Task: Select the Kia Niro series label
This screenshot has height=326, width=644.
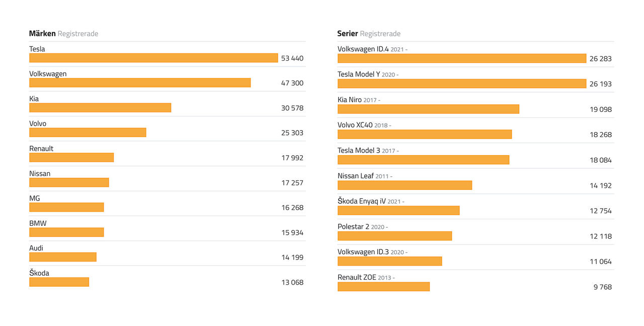Action: click(x=350, y=100)
